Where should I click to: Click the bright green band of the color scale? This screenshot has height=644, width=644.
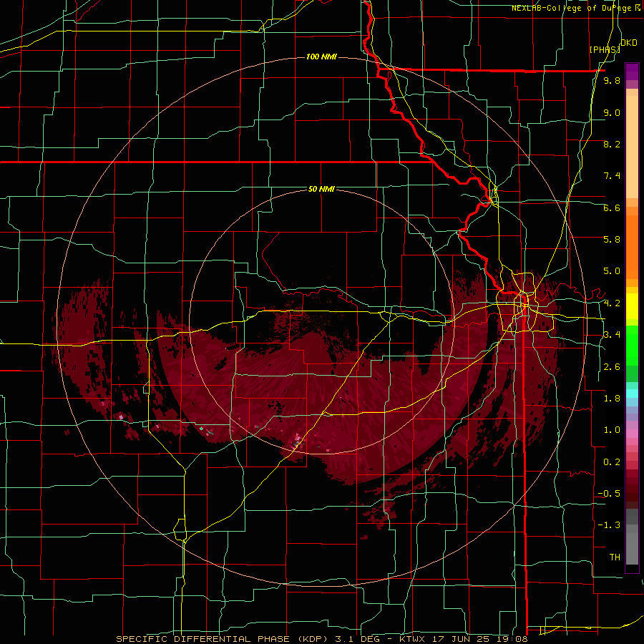coord(632,349)
